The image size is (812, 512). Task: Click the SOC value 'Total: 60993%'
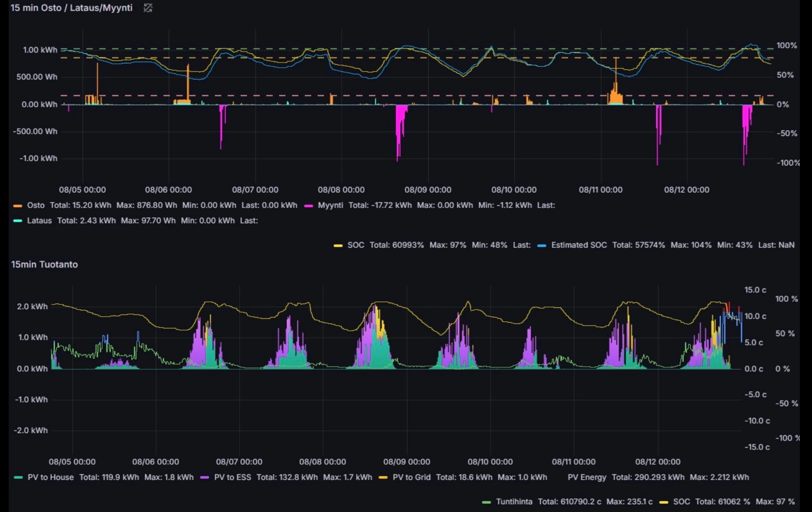(x=397, y=245)
